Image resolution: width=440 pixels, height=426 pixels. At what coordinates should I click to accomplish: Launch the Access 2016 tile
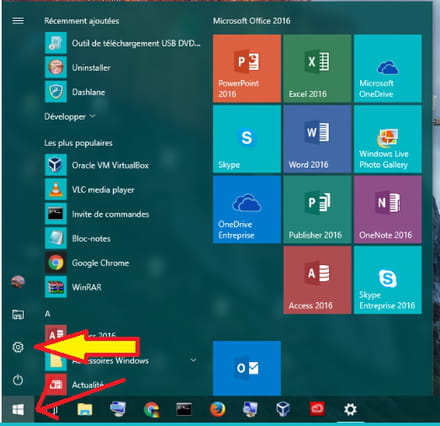[317, 280]
